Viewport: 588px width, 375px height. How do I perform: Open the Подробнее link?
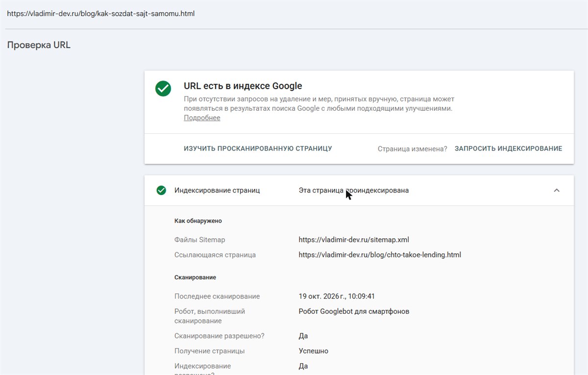pyautogui.click(x=202, y=118)
